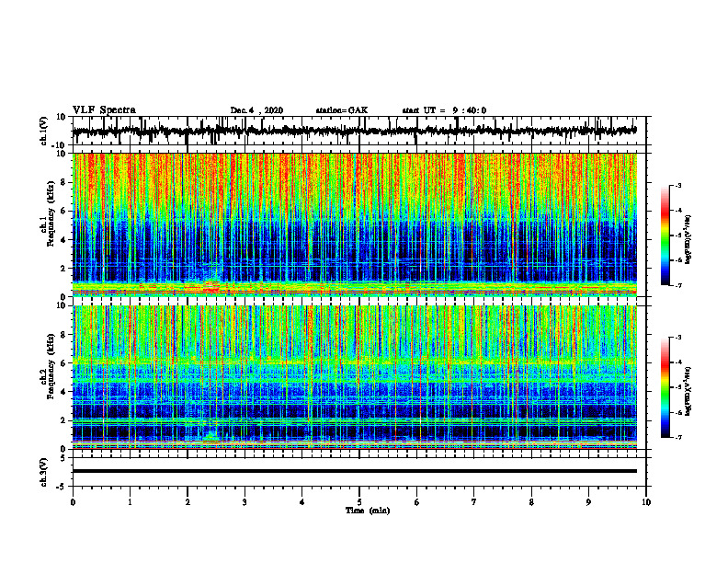Click the ch.1 spectrogram image panel

[x=354, y=224]
